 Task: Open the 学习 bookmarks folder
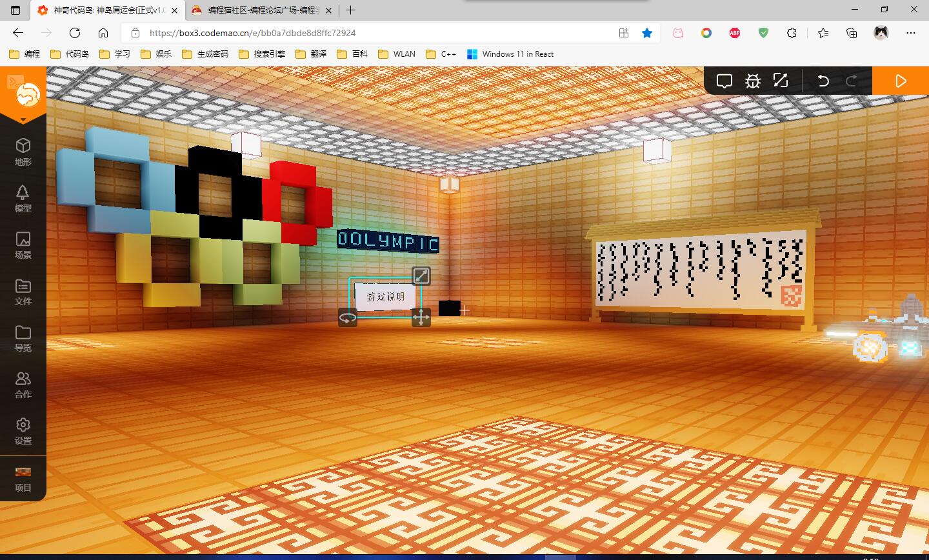point(115,54)
